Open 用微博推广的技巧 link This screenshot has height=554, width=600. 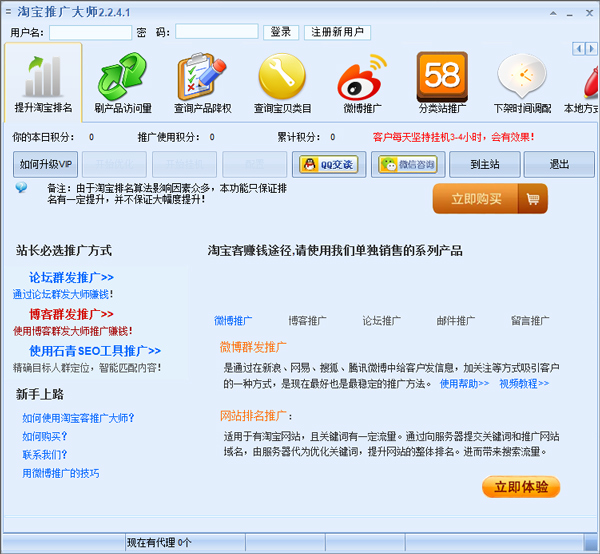tap(60, 473)
